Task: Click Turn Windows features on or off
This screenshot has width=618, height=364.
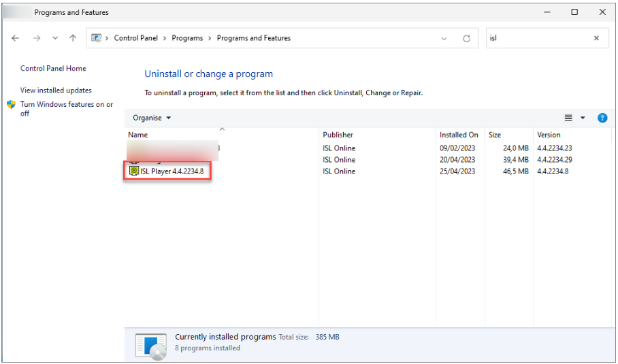Action: click(66, 104)
